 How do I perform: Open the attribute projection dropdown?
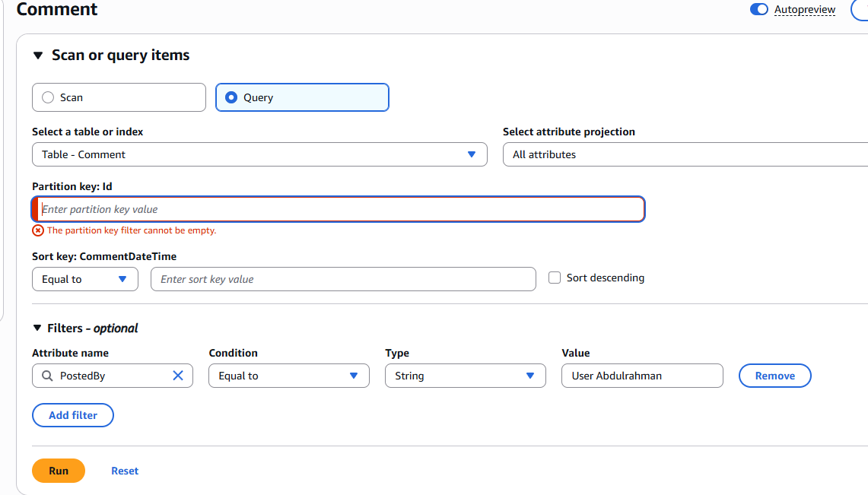(x=685, y=154)
